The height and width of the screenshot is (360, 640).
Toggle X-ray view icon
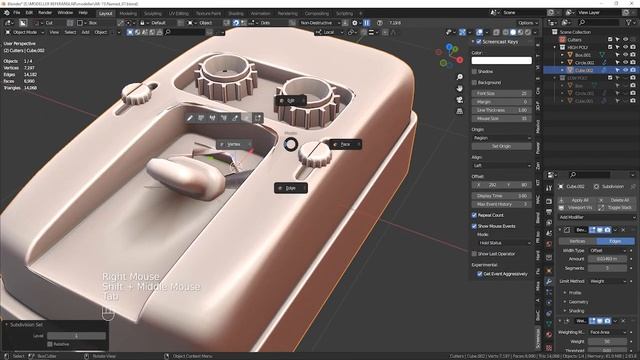click(x=496, y=32)
